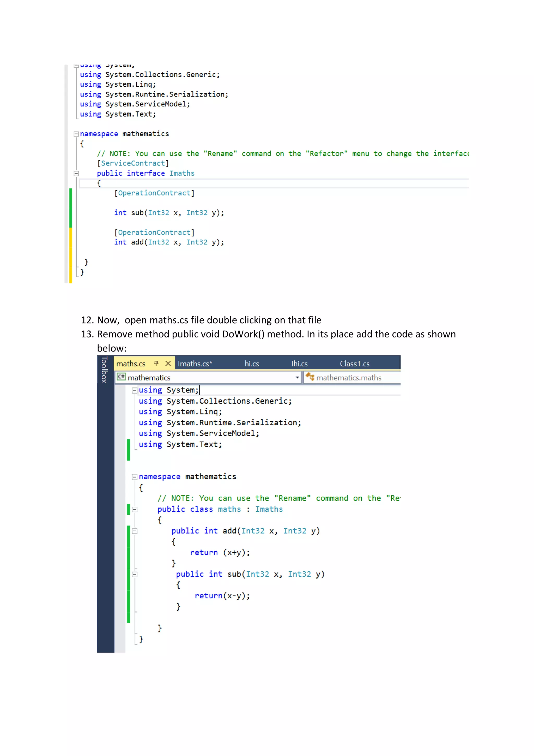Screen dimensions: 534x756
Task: Open the hi.cs tab
Action: [252, 364]
